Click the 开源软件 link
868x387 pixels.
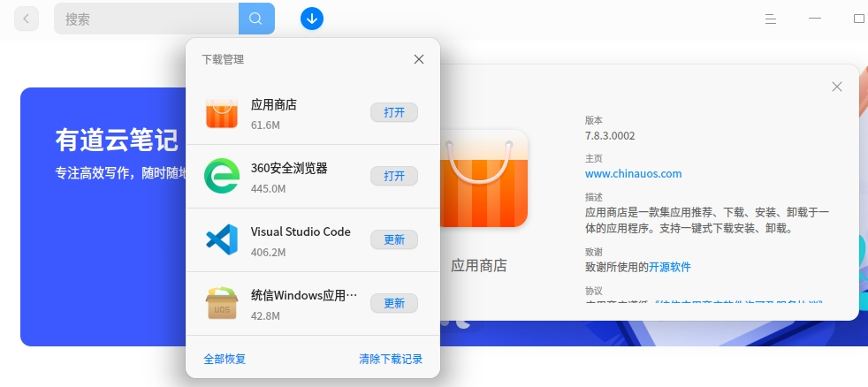pos(670,267)
